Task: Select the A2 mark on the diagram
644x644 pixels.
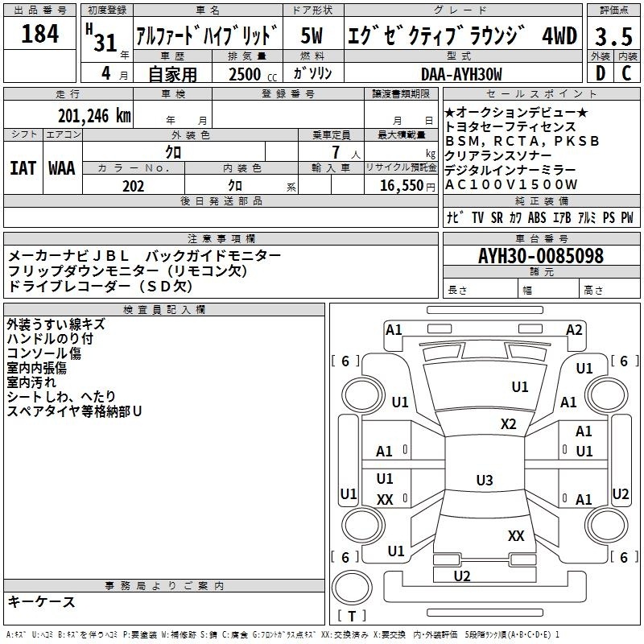Action: click(574, 329)
